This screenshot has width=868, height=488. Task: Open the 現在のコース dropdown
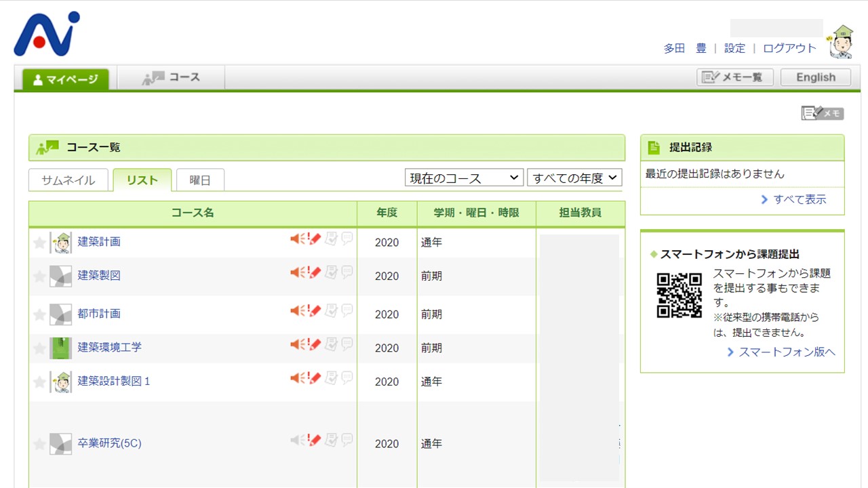point(464,178)
